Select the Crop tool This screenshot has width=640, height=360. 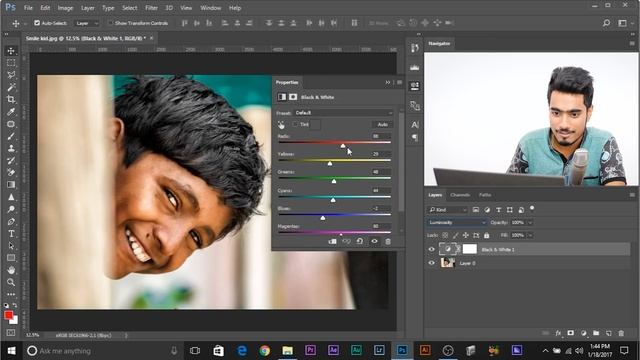point(11,100)
